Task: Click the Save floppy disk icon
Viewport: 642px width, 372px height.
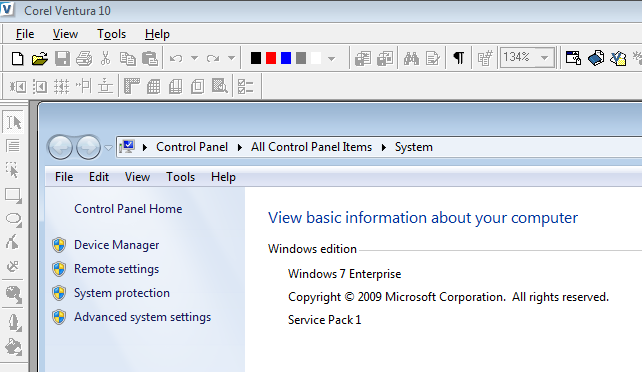Action: click(x=62, y=59)
